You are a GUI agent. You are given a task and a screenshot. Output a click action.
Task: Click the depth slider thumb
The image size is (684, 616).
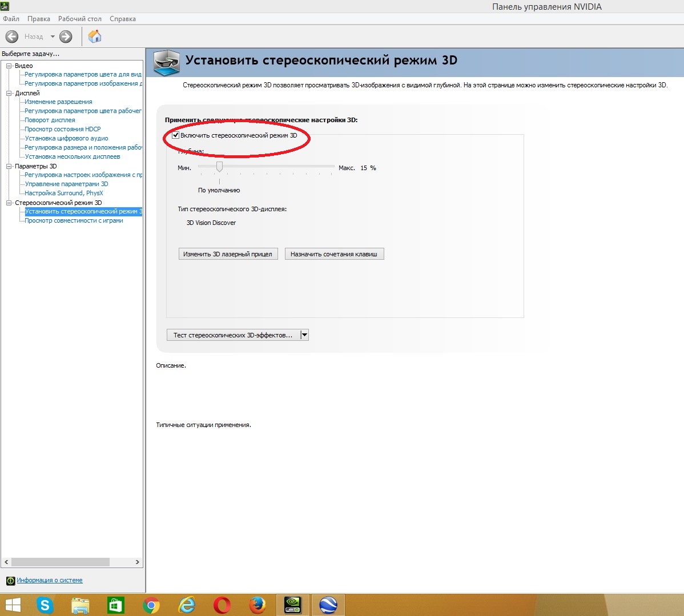(x=219, y=167)
